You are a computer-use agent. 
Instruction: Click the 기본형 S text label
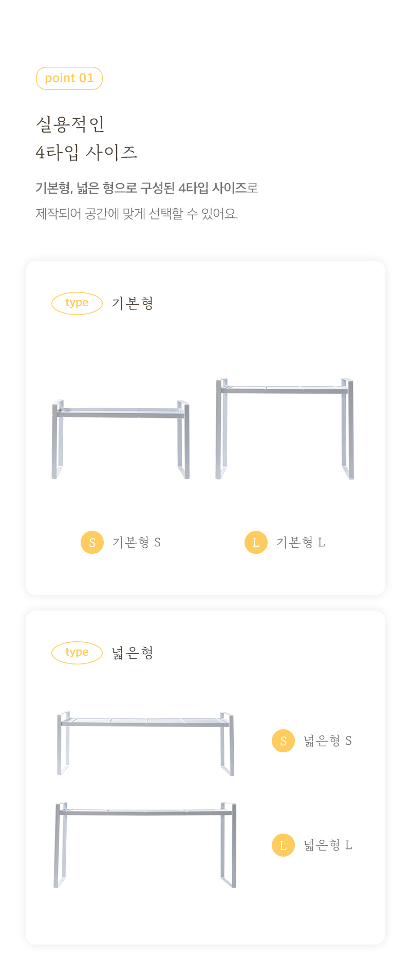(x=137, y=542)
